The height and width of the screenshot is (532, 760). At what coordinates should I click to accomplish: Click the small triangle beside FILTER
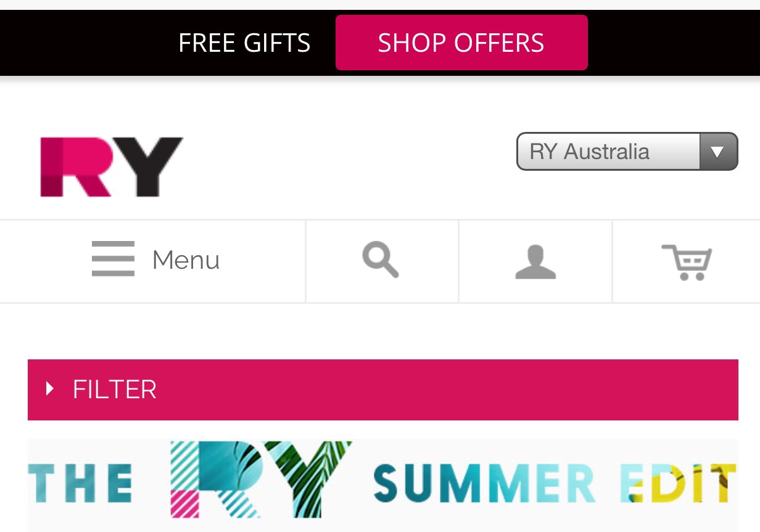coord(50,389)
